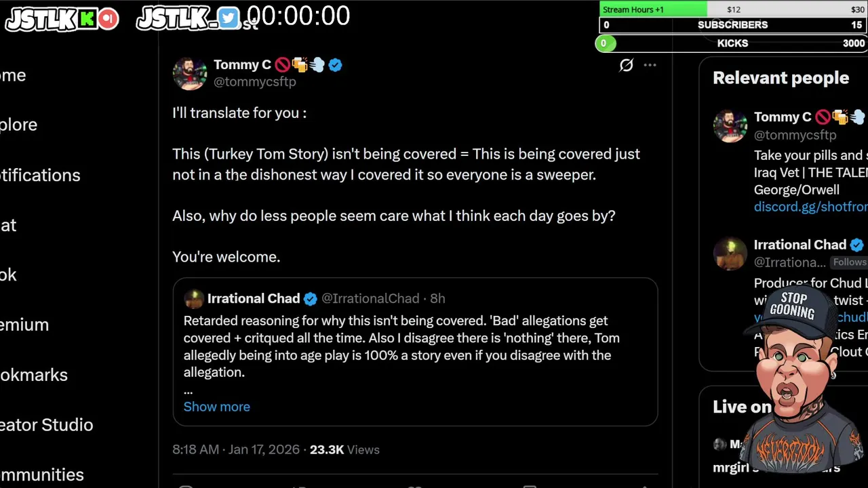
Task: Click Tommy C's avatar in Relevant people
Action: [730, 126]
